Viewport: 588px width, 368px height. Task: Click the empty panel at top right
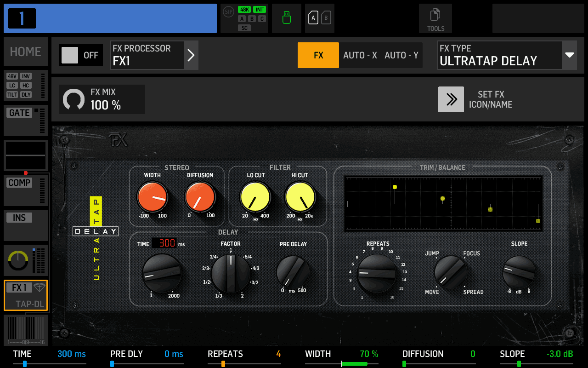click(538, 18)
